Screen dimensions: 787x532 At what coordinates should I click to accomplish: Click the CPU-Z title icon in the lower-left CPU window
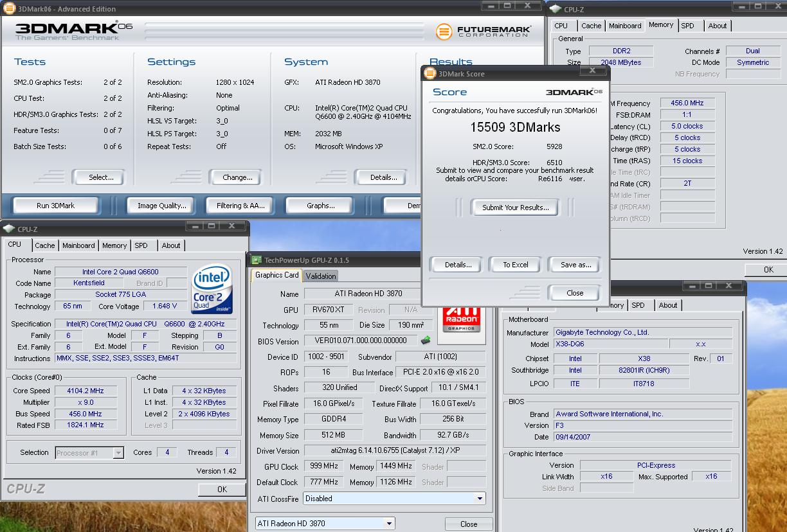(x=9, y=229)
